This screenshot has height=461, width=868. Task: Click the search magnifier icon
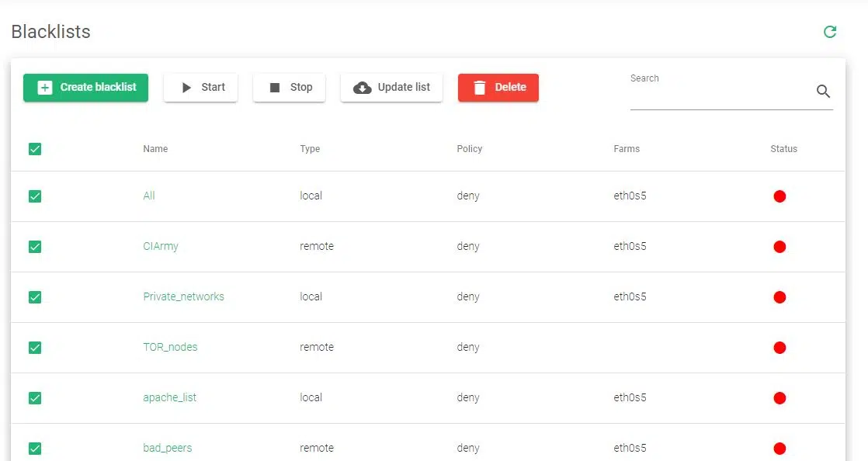pyautogui.click(x=823, y=92)
